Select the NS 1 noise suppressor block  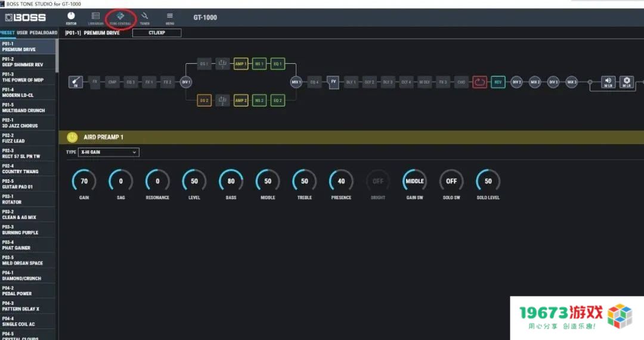[259, 64]
